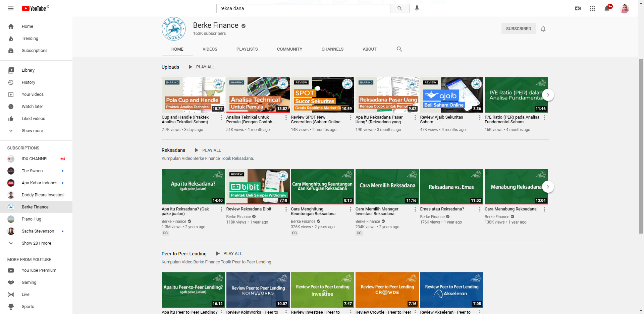644x314 pixels.
Task: Open Piano Hug subscription
Action: click(36, 219)
